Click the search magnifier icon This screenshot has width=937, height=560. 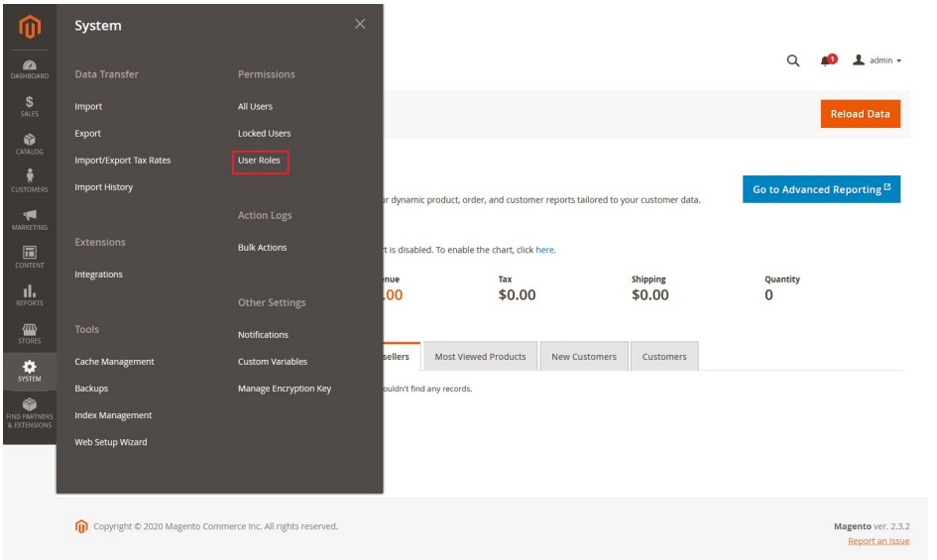pos(793,60)
